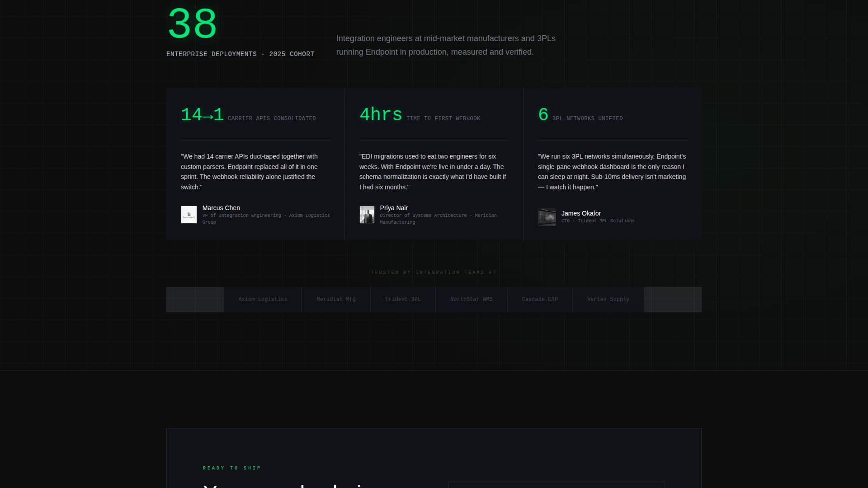This screenshot has height=488, width=868.
Task: Click Marcus Chen's avatar image
Action: coord(189,215)
